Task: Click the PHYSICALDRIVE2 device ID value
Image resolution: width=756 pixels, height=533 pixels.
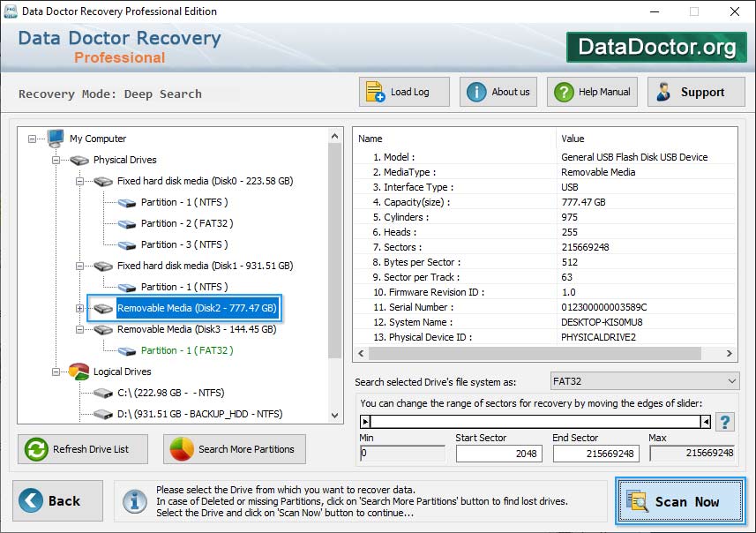Action: click(598, 337)
